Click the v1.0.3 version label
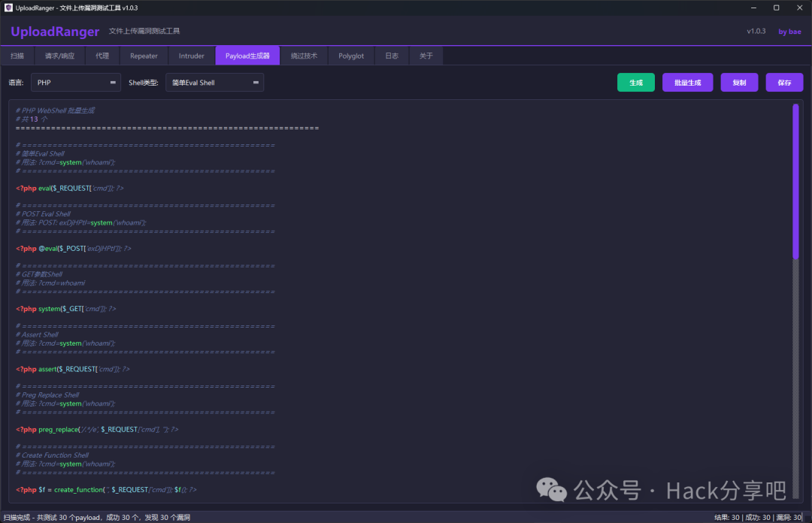This screenshot has height=523, width=812. 756,31
